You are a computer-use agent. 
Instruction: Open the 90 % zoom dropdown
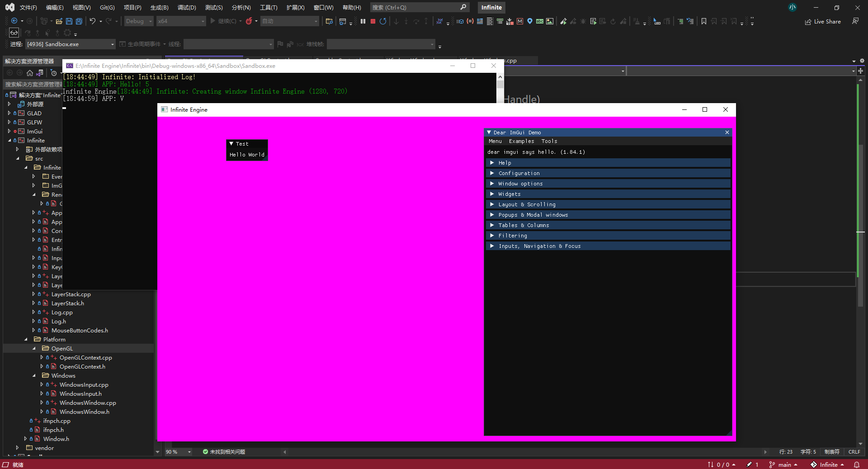pos(178,452)
